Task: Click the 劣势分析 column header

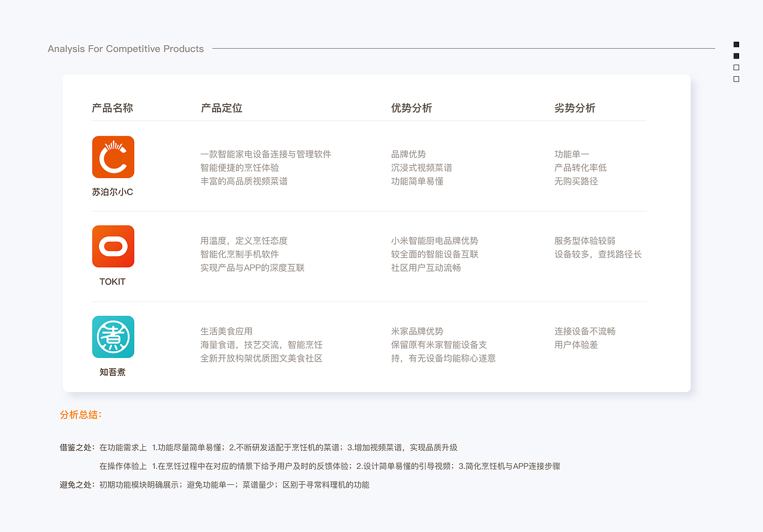Action: coord(575,108)
